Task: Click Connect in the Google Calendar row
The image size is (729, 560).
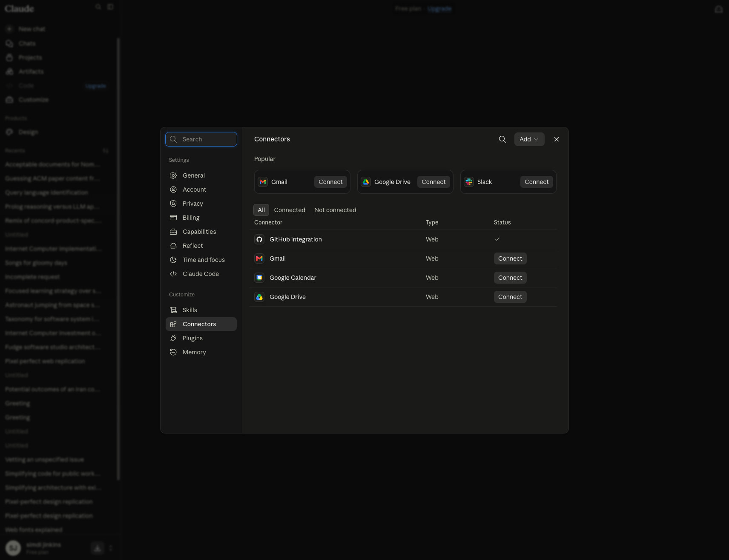Action: [510, 278]
